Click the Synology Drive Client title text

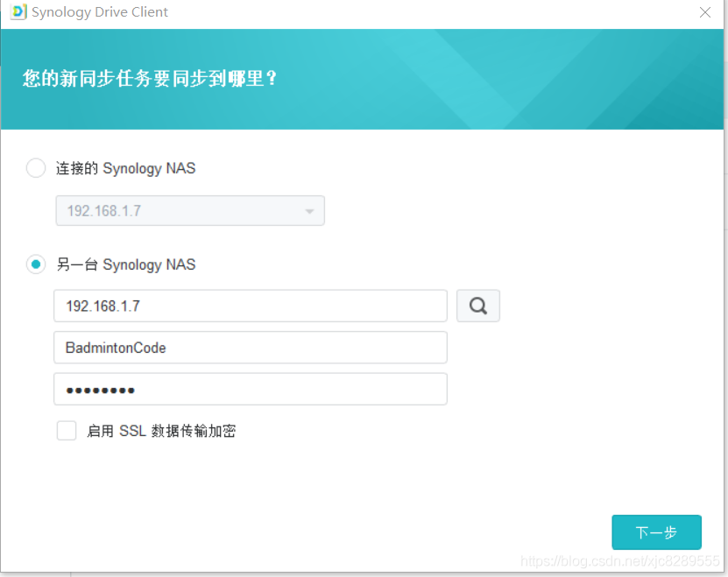pos(100,12)
